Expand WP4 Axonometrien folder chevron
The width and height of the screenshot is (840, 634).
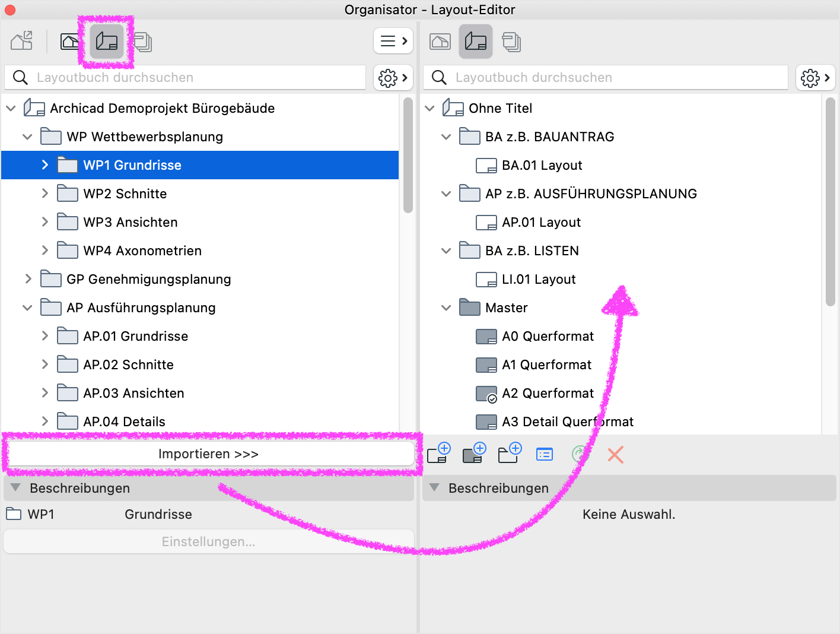[44, 251]
